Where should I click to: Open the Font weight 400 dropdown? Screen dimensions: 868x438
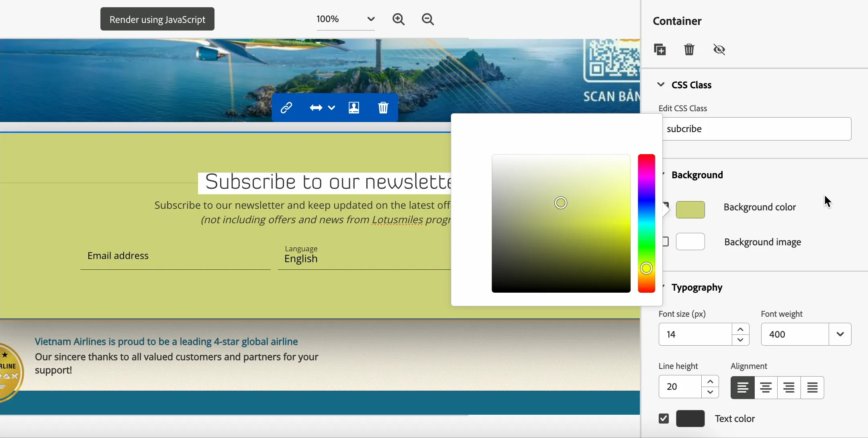840,334
